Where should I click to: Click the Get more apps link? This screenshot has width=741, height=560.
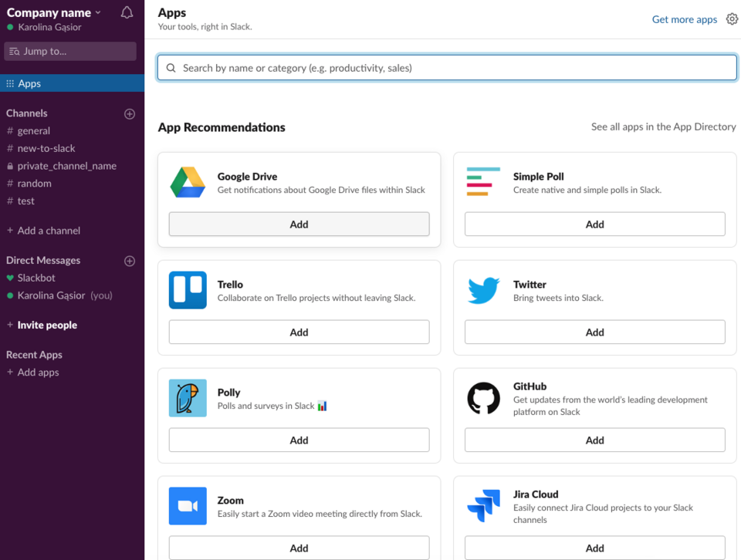tap(685, 19)
